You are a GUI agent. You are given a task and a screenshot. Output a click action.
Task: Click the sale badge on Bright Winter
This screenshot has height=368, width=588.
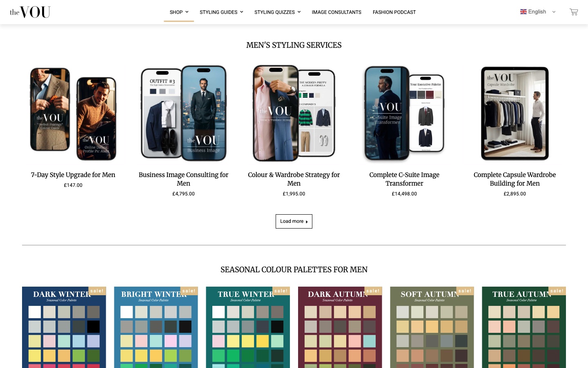coord(189,291)
